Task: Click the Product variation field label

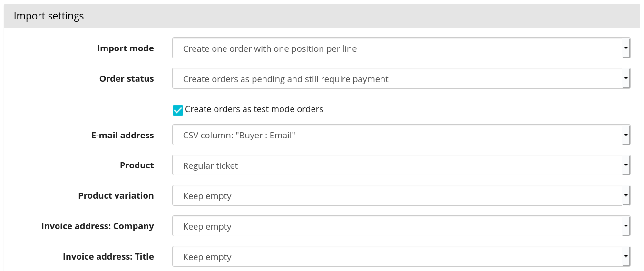Action: pyautogui.click(x=116, y=196)
